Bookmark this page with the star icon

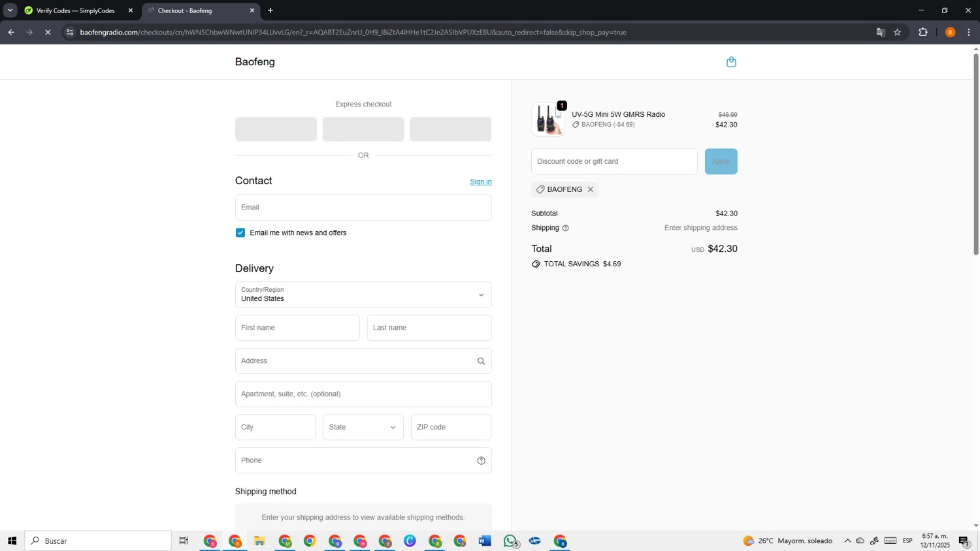(x=897, y=32)
